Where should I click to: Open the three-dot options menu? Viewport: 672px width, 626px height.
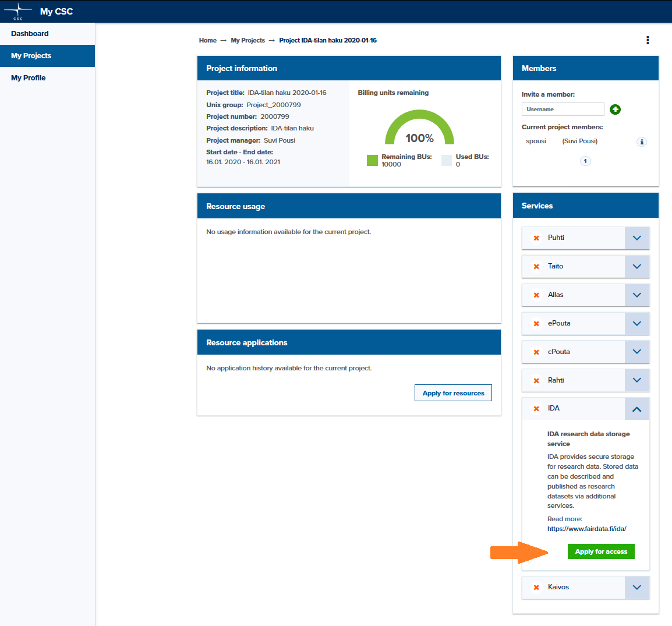coord(648,40)
